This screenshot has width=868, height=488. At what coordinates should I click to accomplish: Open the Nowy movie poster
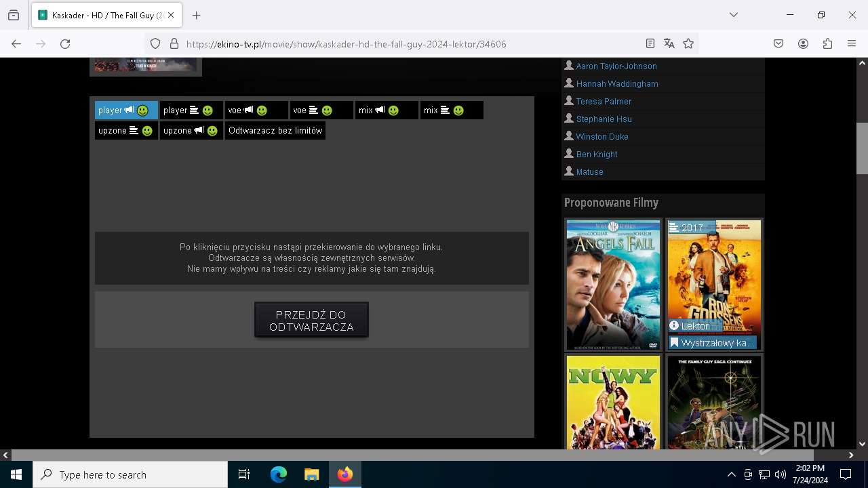[x=613, y=402]
